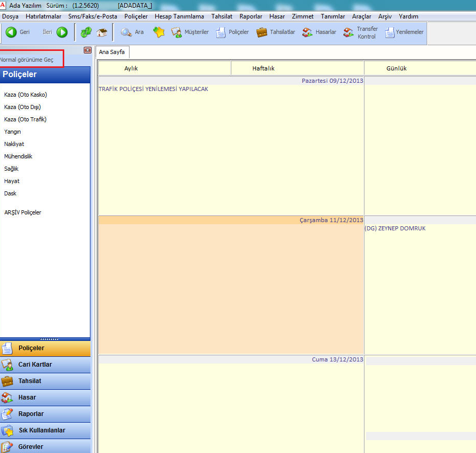
Task: Open the Hatırlatmalar menu
Action: tap(43, 16)
